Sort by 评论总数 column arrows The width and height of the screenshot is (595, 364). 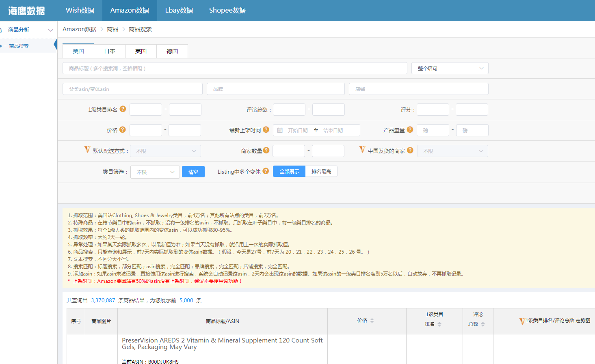click(x=482, y=324)
